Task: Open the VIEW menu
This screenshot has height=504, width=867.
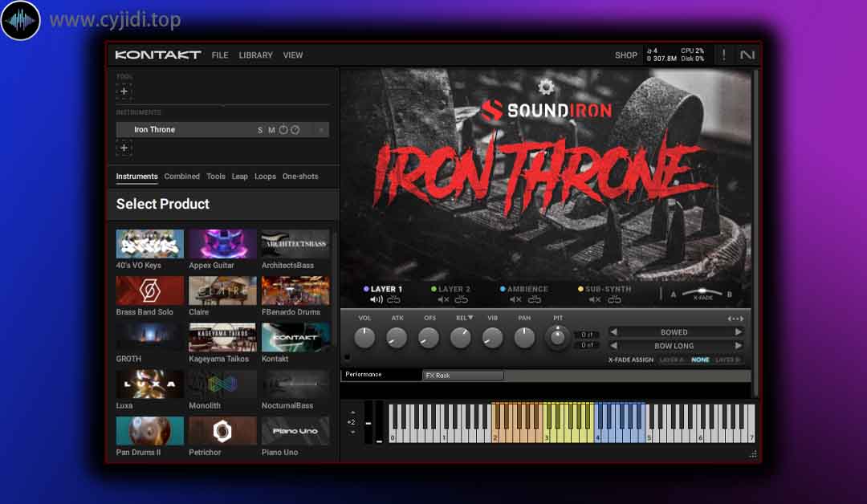Action: click(293, 55)
